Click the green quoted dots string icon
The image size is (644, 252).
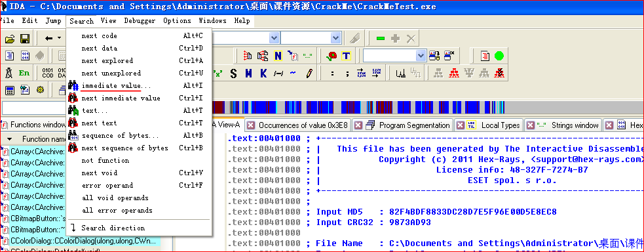[x=308, y=56]
